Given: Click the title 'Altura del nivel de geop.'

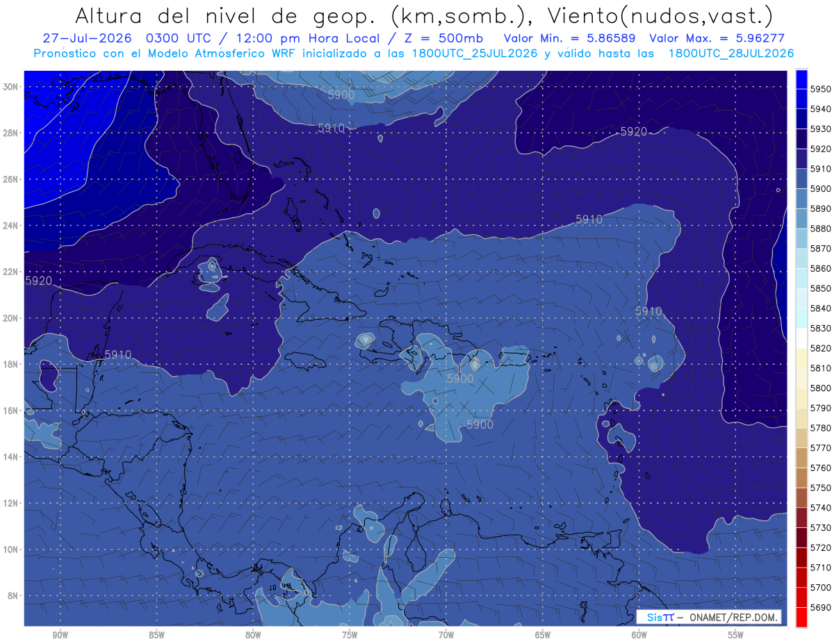Looking at the screenshot, I should click(x=225, y=15).
